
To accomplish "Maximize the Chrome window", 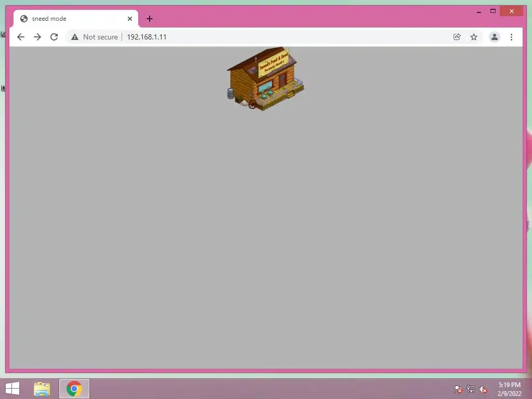I will tap(493, 11).
